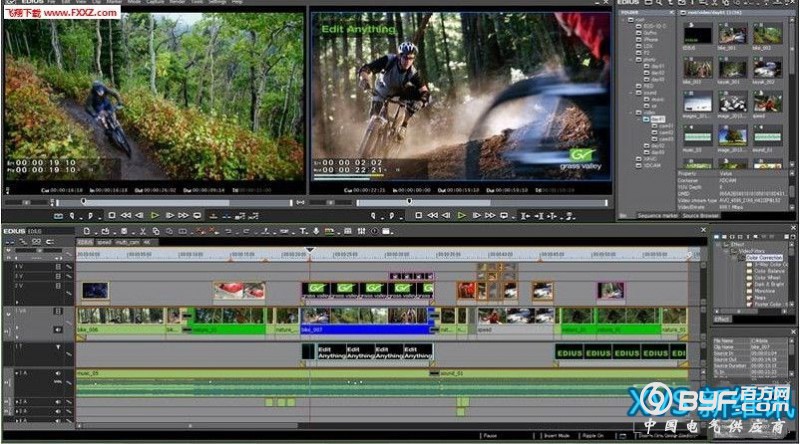
Task: Click the timeline playhead marker on ruler
Action: pyautogui.click(x=309, y=250)
